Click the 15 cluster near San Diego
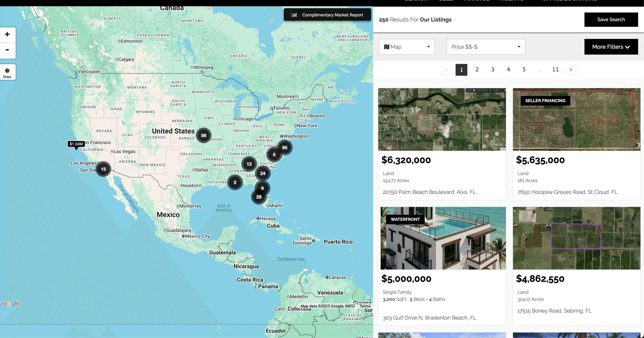644x338 pixels. click(103, 169)
